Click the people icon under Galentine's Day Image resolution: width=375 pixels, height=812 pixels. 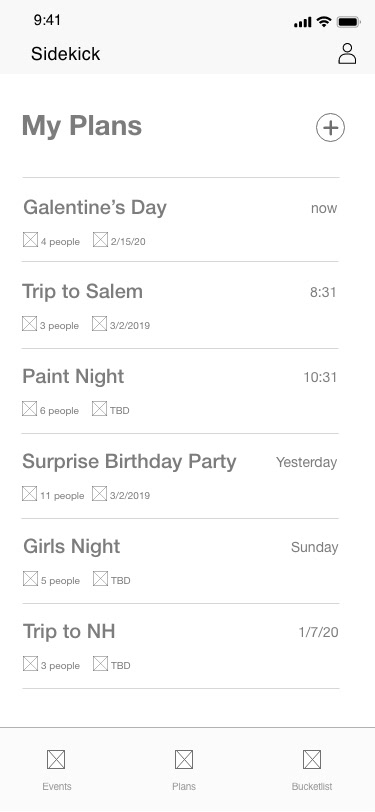(31, 240)
